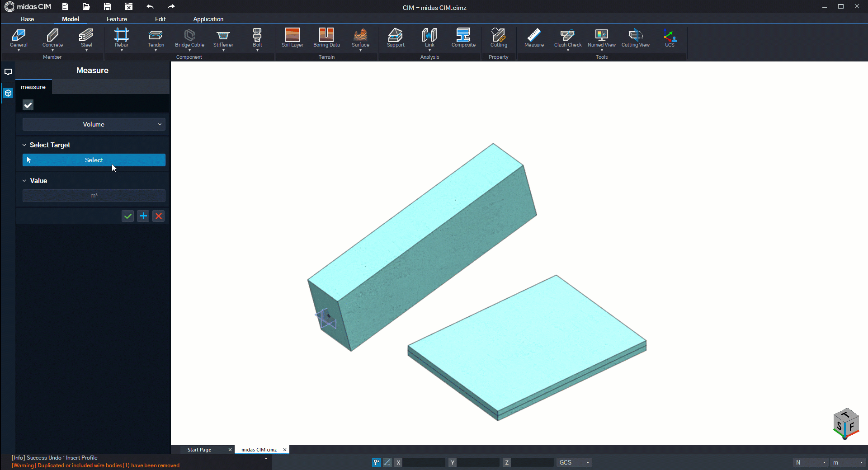Screen dimensions: 868x470
Task: Click the Composite analysis icon
Action: [463, 38]
